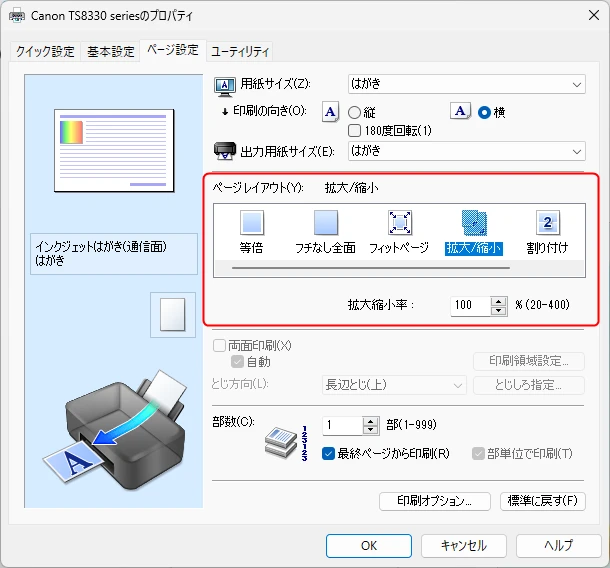The height and width of the screenshot is (568, 610).
Task: Select the フチなし全面 layout icon
Action: (326, 223)
